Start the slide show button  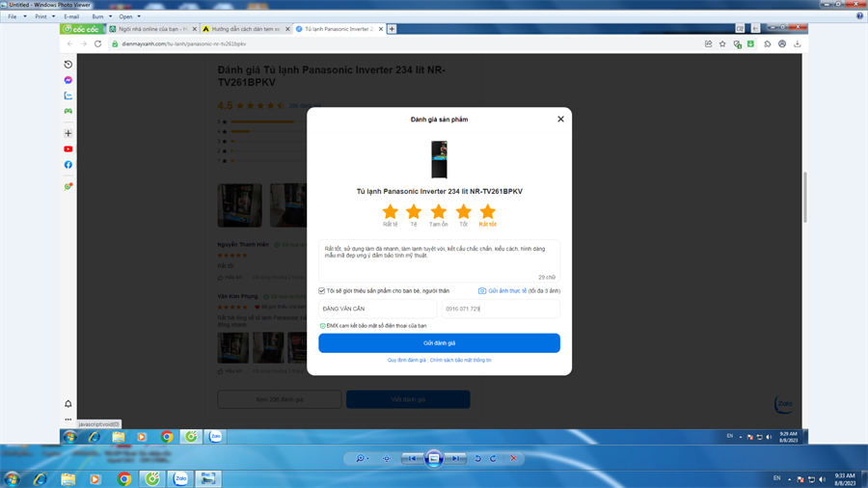434,458
